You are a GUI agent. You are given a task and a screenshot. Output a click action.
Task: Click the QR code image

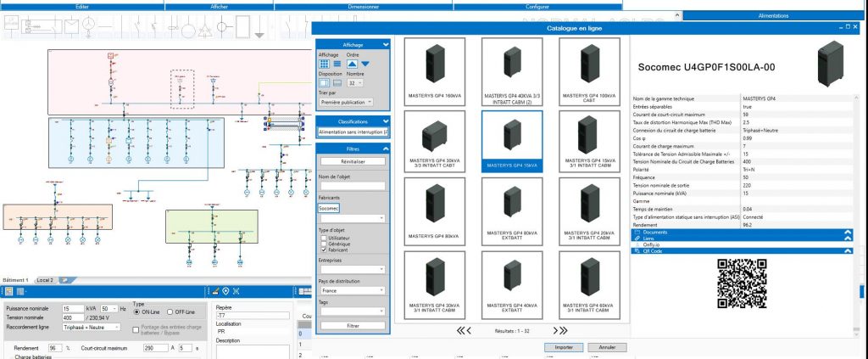[742, 283]
